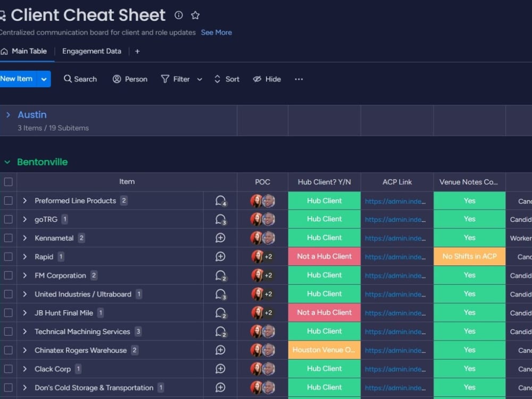Click the board info icon beside the title
The height and width of the screenshot is (399, 532).
click(178, 15)
